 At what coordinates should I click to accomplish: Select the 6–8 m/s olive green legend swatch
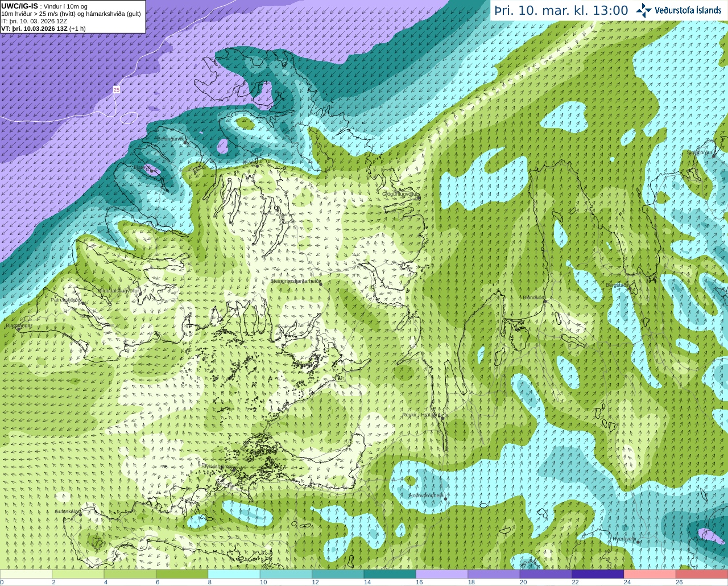click(182, 574)
